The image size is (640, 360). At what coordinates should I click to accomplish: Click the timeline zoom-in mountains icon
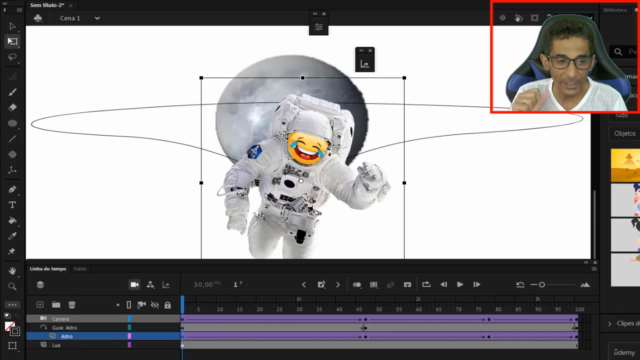click(x=585, y=285)
